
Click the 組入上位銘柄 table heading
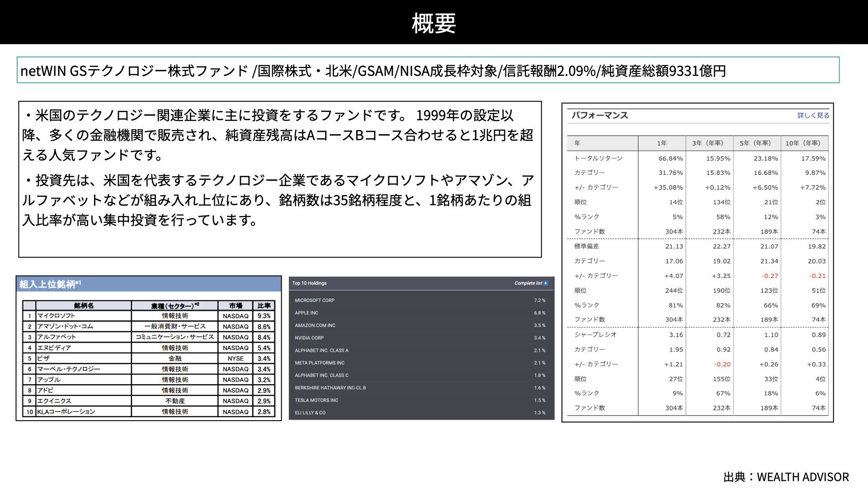50,284
